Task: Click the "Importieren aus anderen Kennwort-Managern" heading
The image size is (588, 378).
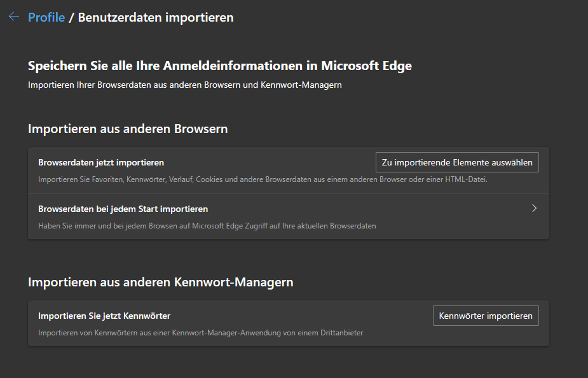Action: tap(160, 282)
